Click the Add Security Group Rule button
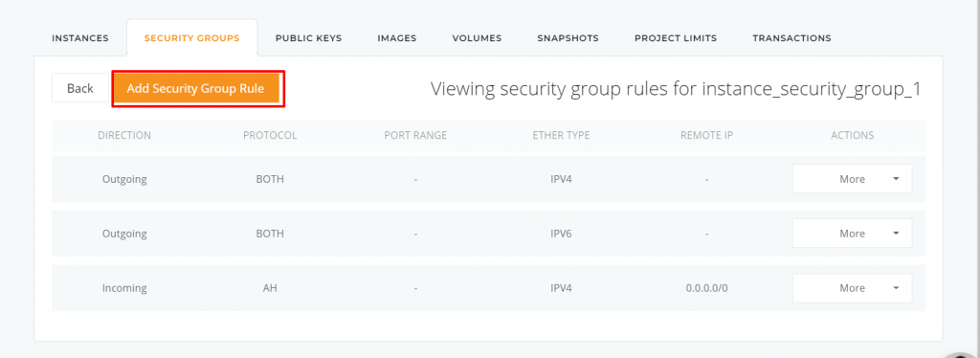The image size is (980, 358). pyautogui.click(x=195, y=88)
